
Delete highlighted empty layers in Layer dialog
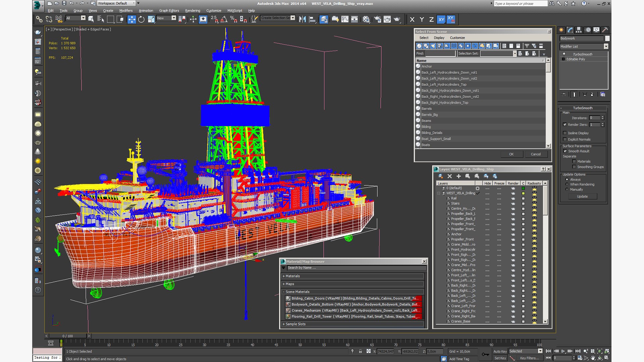pos(449,176)
